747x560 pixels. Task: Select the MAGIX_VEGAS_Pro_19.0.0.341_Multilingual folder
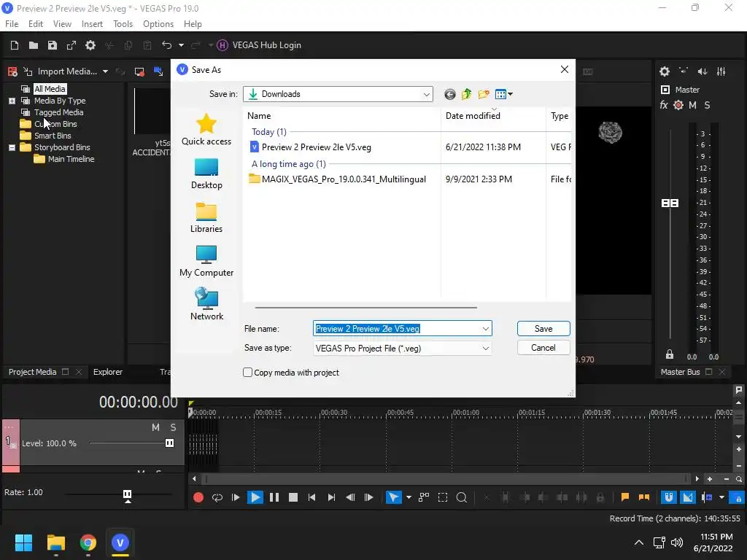coord(337,179)
